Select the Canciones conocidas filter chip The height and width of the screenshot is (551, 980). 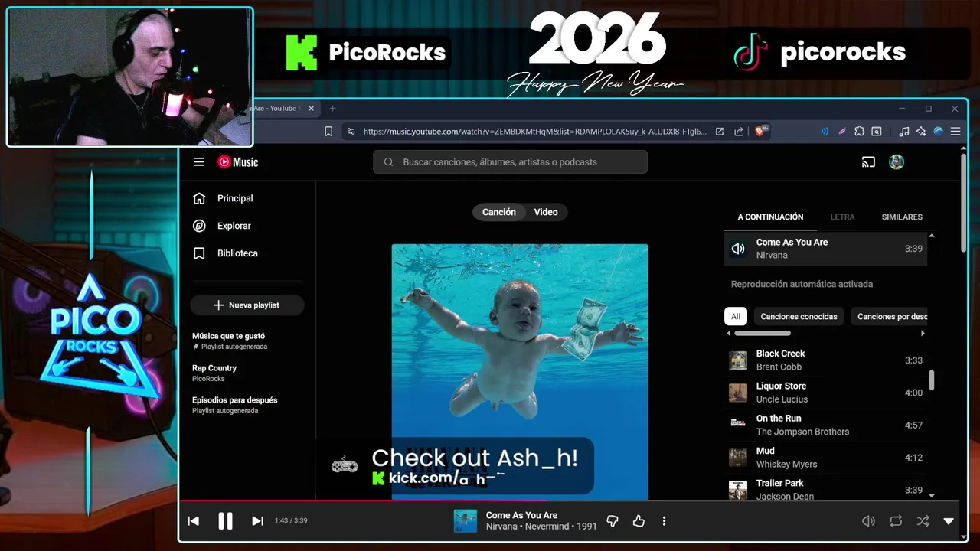point(799,316)
